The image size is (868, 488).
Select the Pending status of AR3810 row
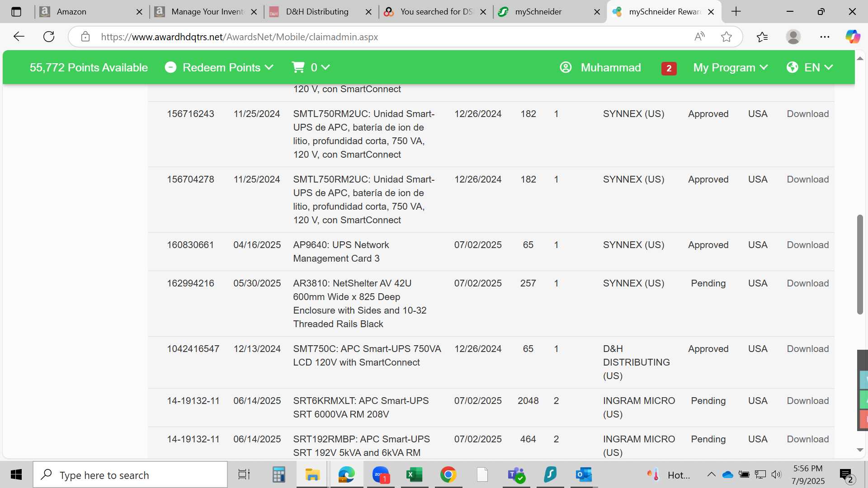708,283
